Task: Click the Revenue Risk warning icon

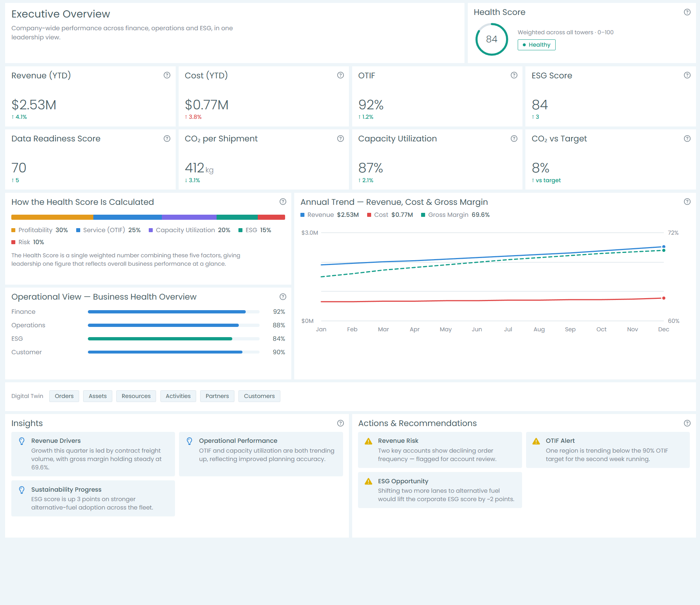Action: (369, 441)
